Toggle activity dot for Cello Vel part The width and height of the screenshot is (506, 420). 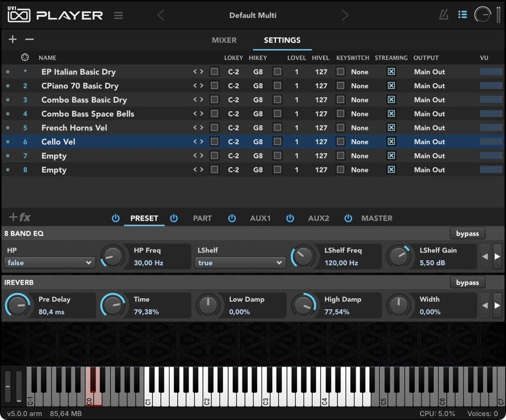click(8, 142)
